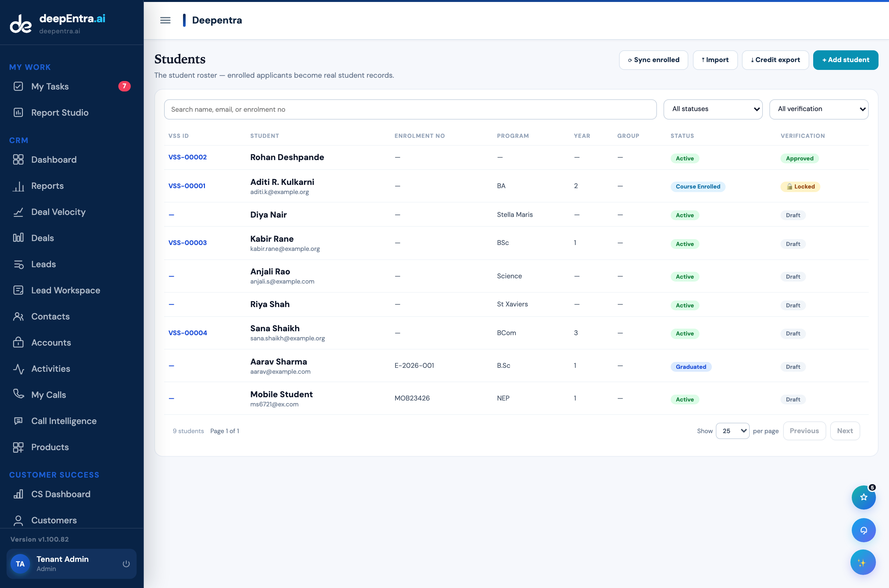Click the Deals columns icon
889x588 pixels.
click(18, 238)
